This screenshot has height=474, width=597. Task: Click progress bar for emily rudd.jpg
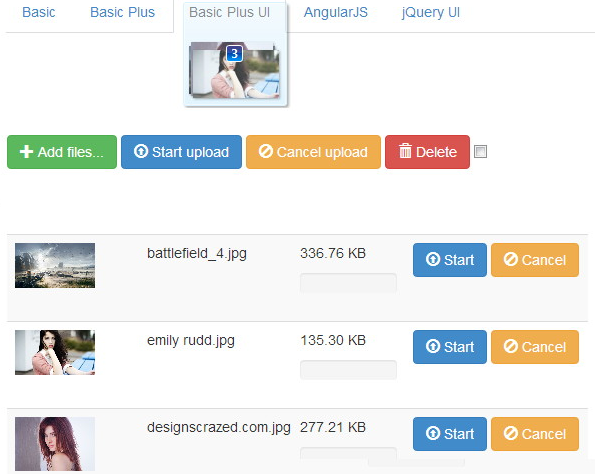tap(348, 370)
